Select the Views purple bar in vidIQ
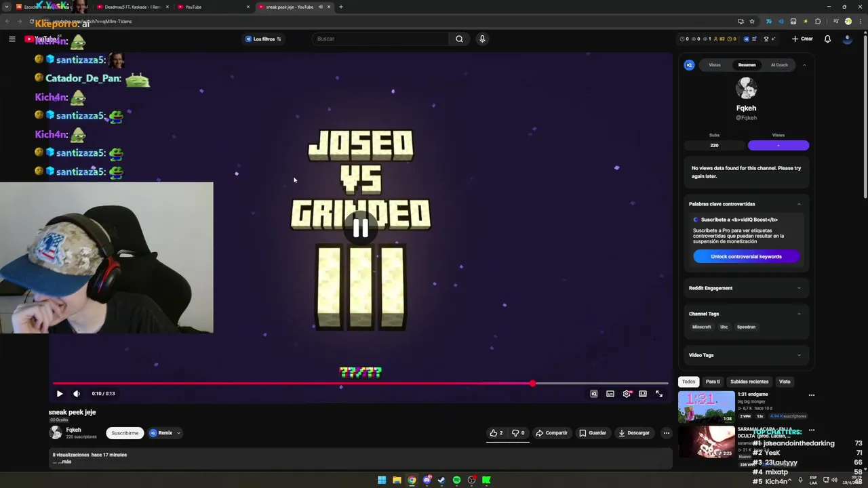Viewport: 868px width, 488px height. coord(778,145)
